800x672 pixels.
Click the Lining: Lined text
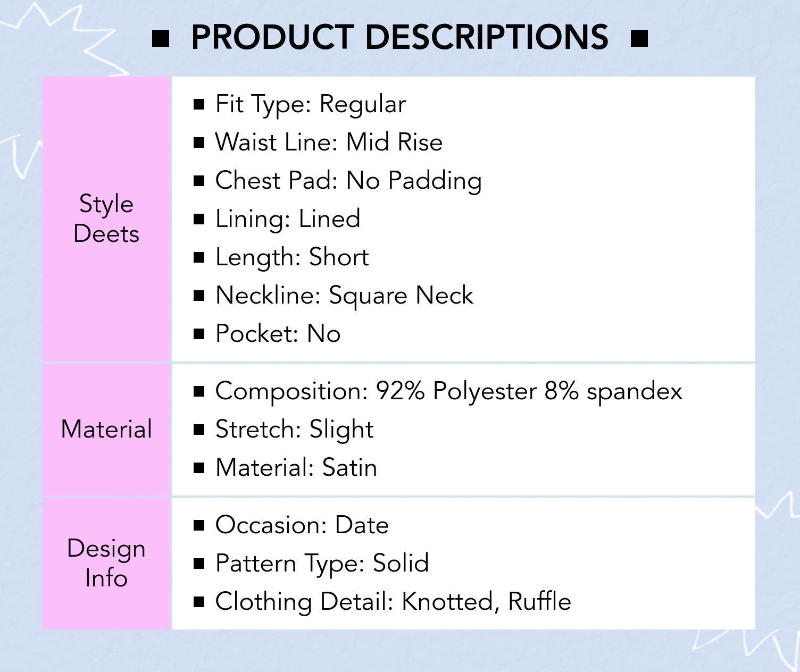coord(288,219)
